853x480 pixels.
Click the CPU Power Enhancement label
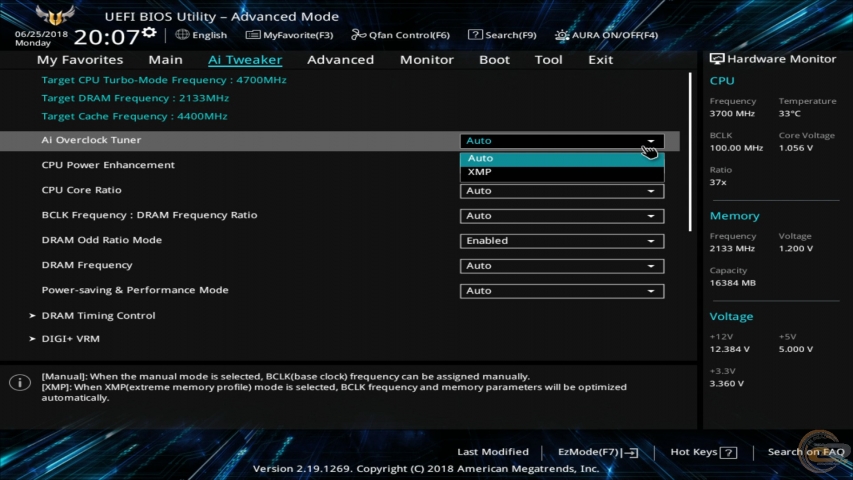tap(108, 165)
